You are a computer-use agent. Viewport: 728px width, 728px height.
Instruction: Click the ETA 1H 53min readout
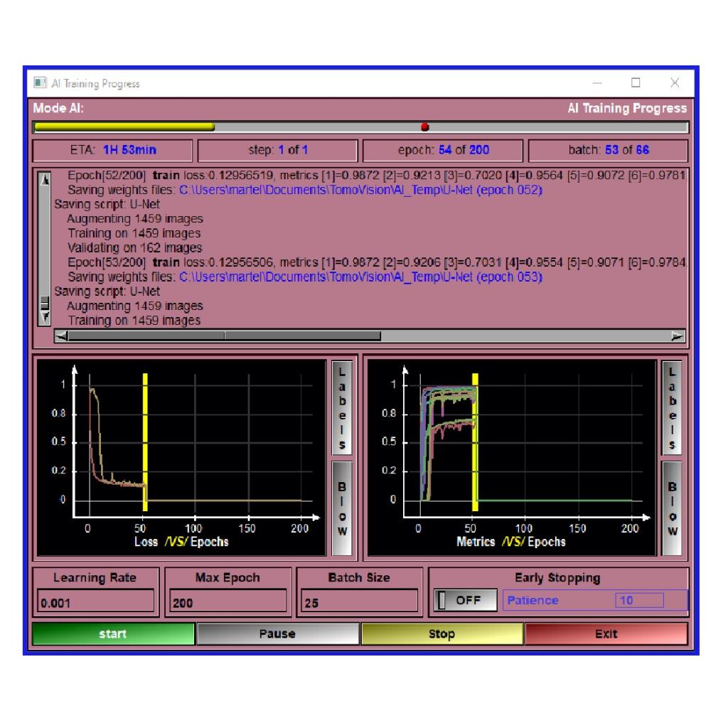113,150
